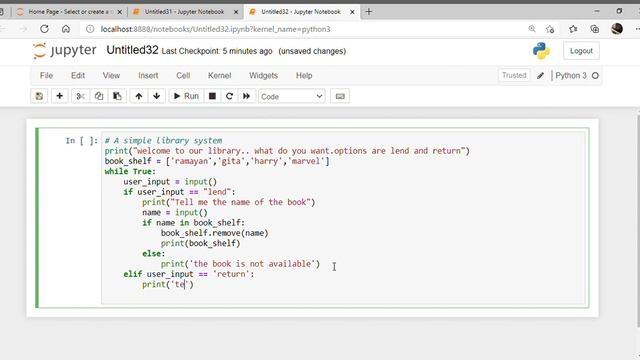Insert a cell below with plus icon
The image size is (640, 360).
60,96
